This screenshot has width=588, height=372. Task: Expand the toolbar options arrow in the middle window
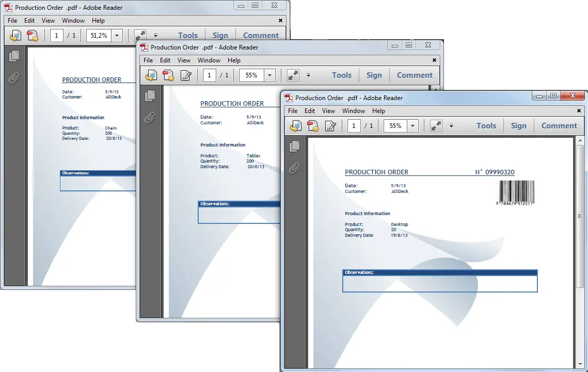point(308,75)
